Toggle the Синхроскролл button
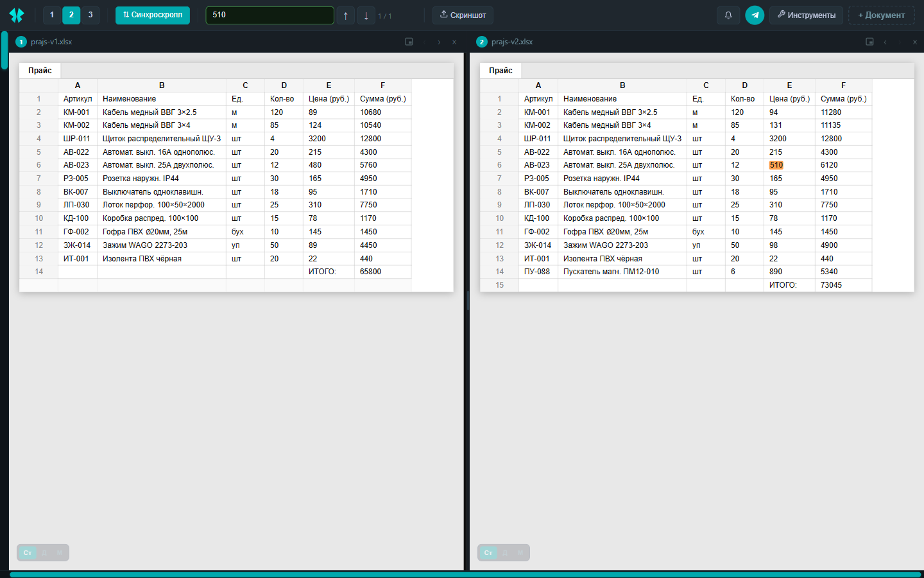The height and width of the screenshot is (578, 924). tap(153, 15)
